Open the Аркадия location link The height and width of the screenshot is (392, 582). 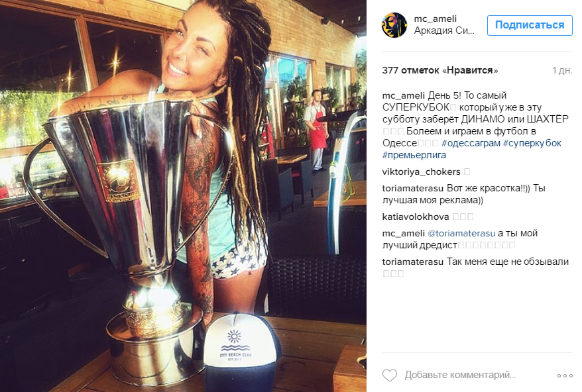(x=444, y=30)
